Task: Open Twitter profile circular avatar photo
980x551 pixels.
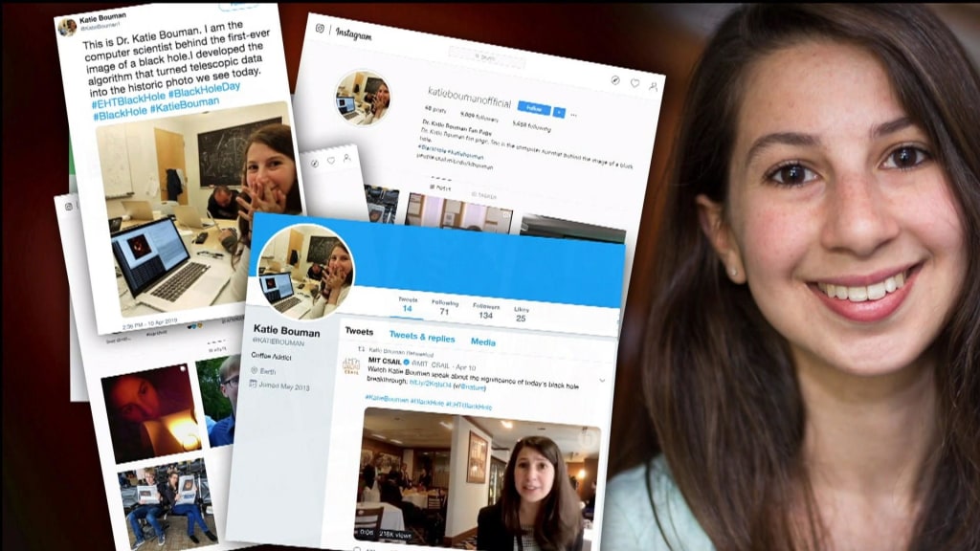Action: click(306, 271)
